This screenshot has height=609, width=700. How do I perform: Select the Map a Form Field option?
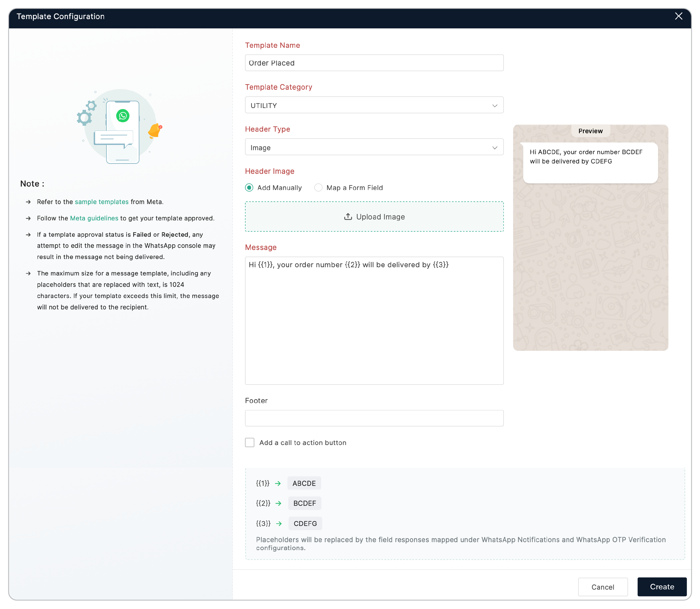[x=318, y=188]
